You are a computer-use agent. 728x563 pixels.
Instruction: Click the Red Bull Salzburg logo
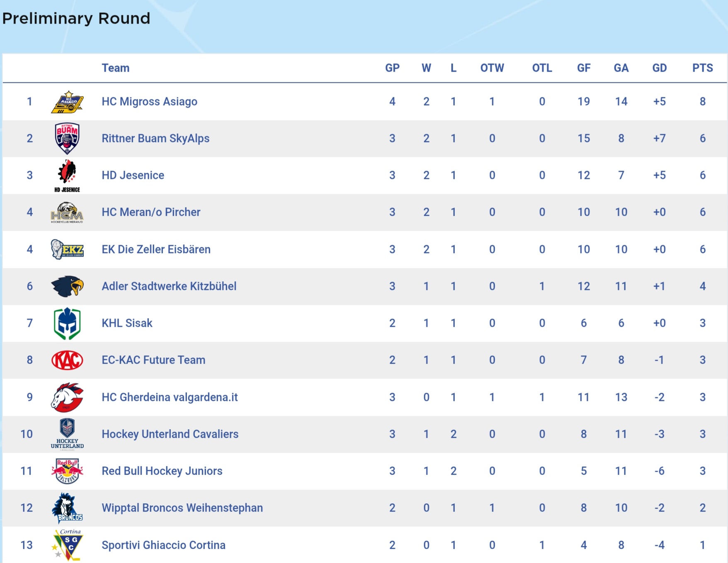point(67,471)
